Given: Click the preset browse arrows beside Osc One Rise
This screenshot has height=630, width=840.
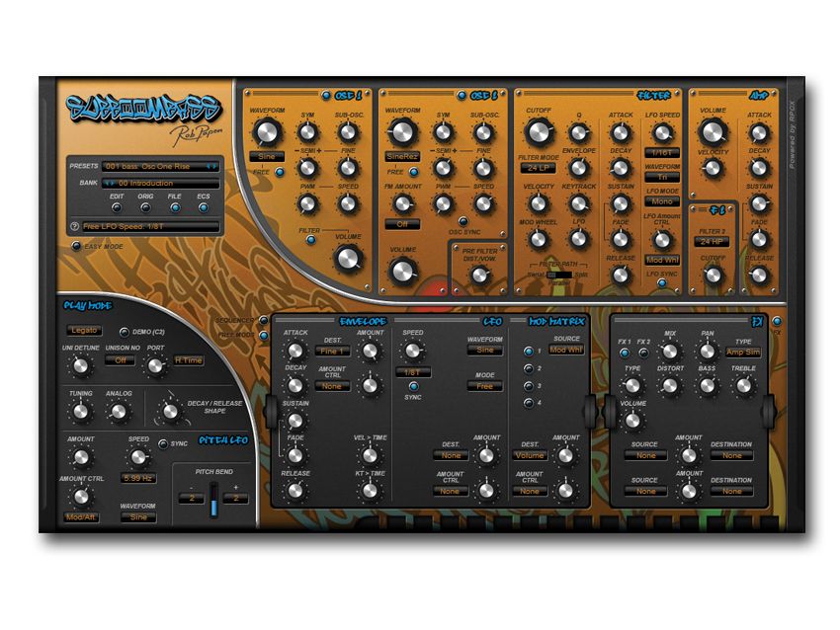Looking at the screenshot, I should tap(211, 167).
